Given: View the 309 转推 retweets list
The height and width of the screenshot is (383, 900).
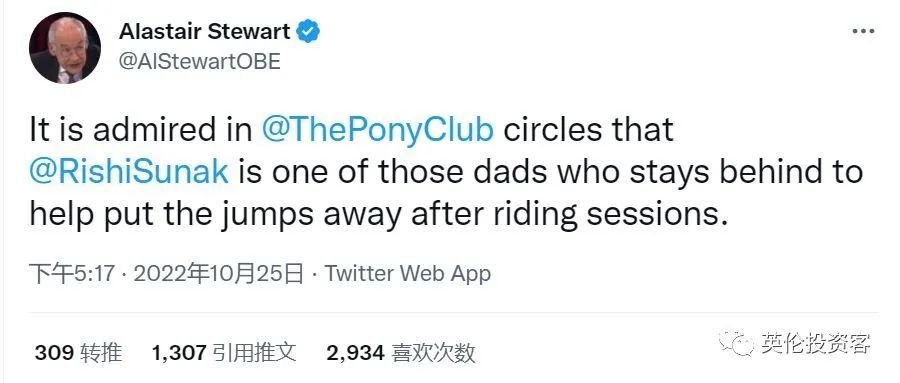Looking at the screenshot, I should click(x=79, y=353).
